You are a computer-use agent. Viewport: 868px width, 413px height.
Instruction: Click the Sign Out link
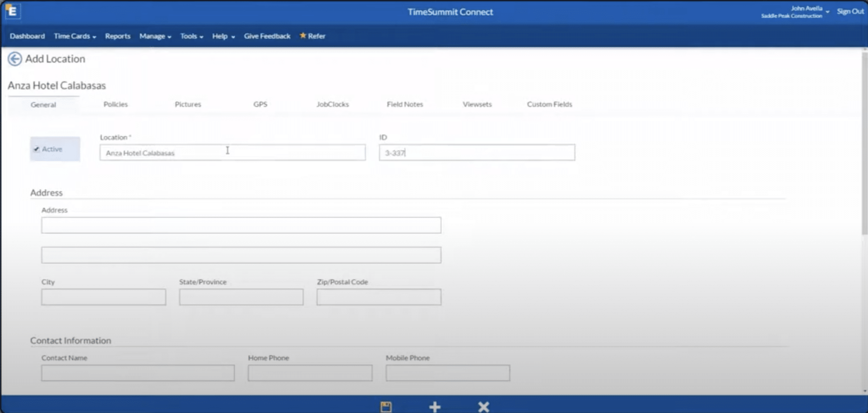(850, 11)
